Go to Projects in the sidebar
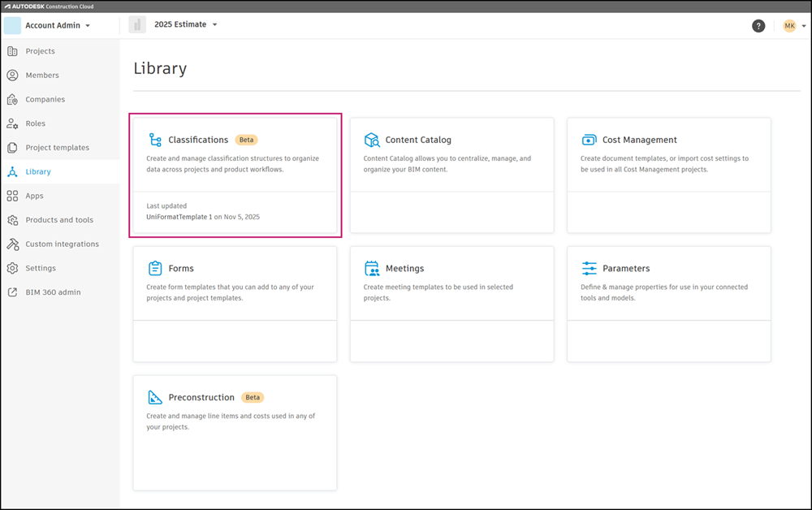Image resolution: width=812 pixels, height=510 pixels. point(41,51)
